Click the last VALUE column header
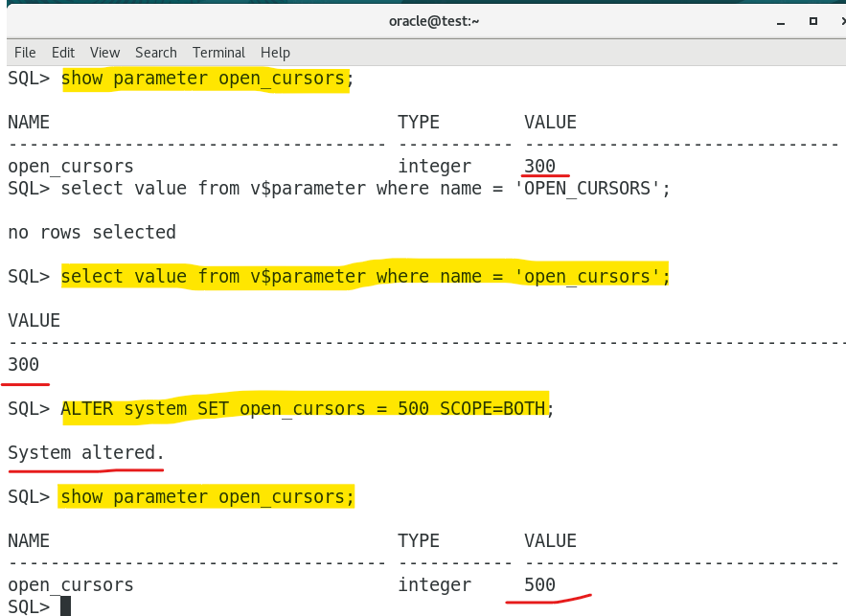846x616 pixels. point(550,541)
